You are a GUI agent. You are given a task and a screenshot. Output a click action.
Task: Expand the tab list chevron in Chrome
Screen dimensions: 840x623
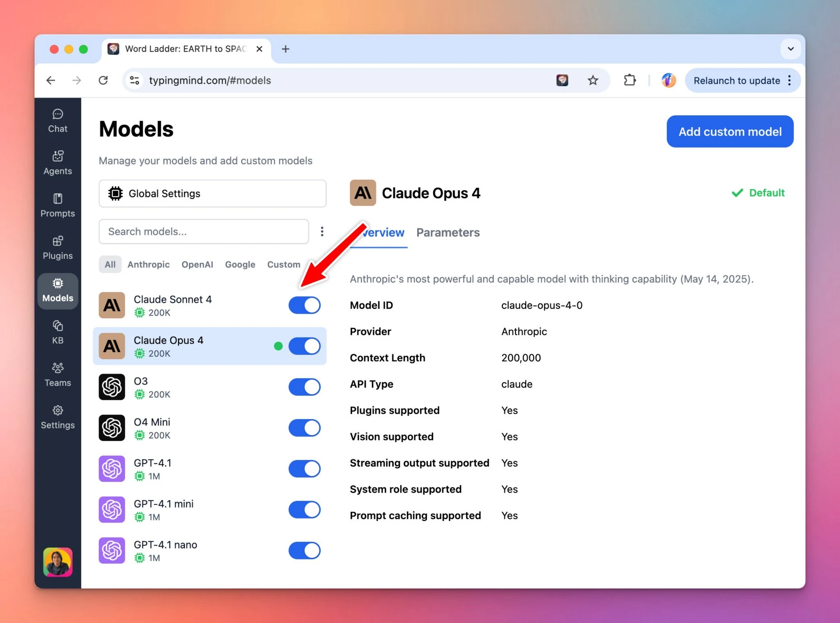[790, 49]
